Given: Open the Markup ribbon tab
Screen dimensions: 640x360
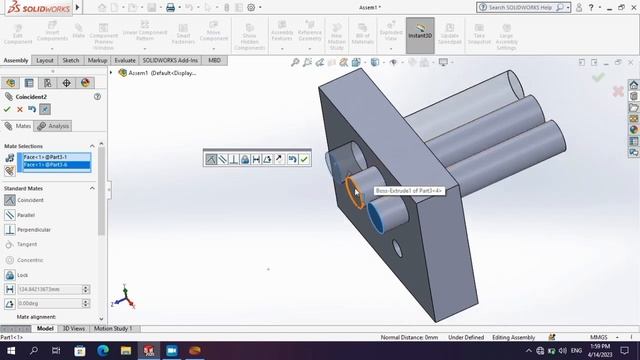Looking at the screenshot, I should pos(98,60).
